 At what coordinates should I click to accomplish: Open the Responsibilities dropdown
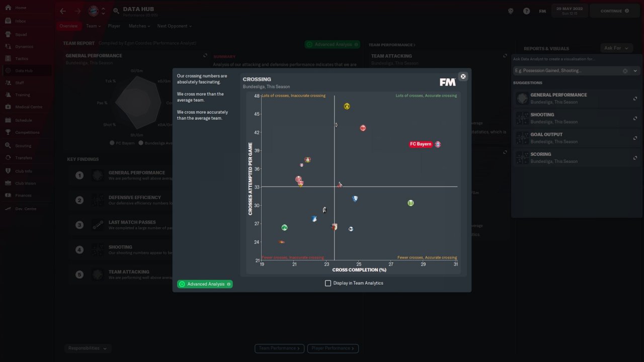tap(88, 348)
